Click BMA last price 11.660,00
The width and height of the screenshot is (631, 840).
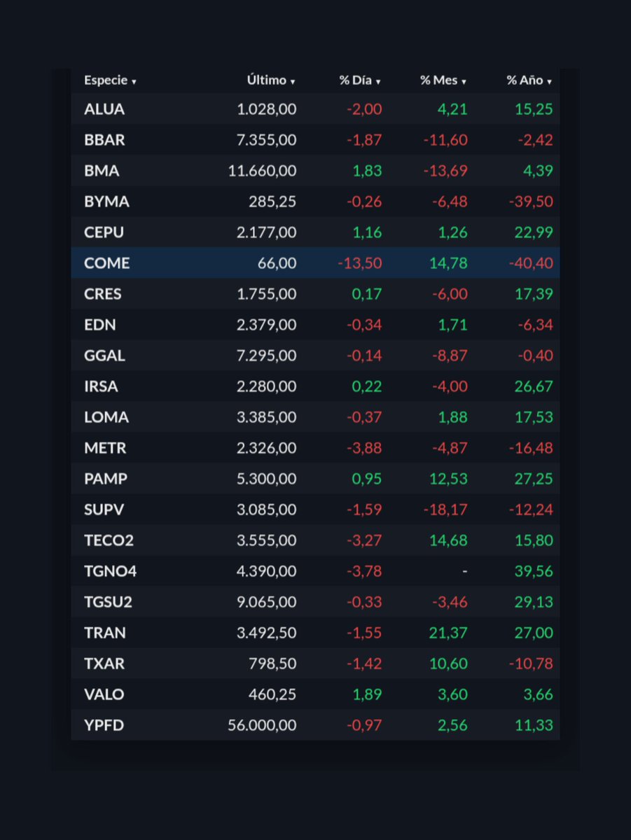(263, 171)
